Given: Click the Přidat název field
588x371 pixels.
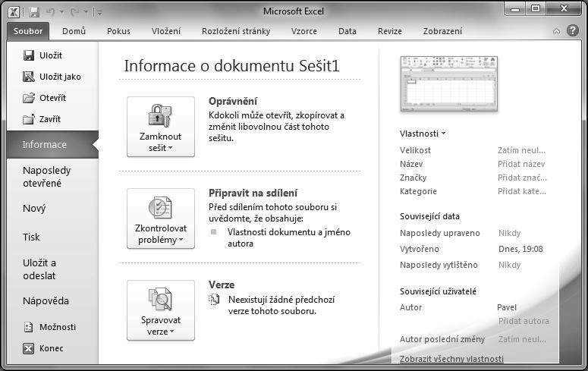Looking at the screenshot, I should [521, 164].
